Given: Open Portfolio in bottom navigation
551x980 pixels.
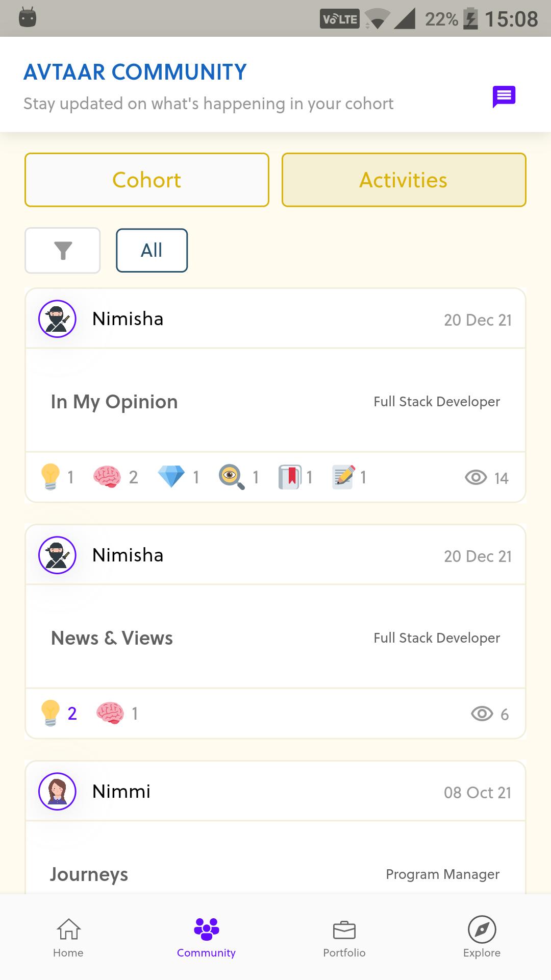Looking at the screenshot, I should [344, 938].
